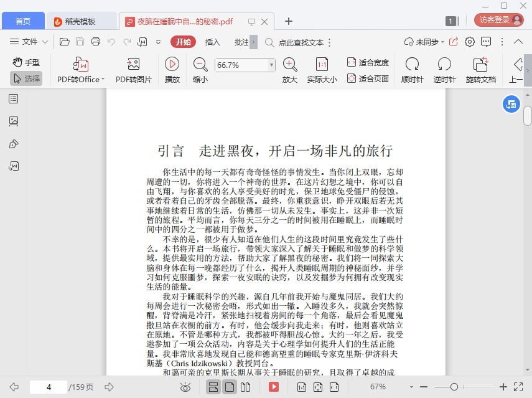This screenshot has height=398, width=532.
Task: Open the PDF转Office dropdown arrow
Action: pos(103,80)
